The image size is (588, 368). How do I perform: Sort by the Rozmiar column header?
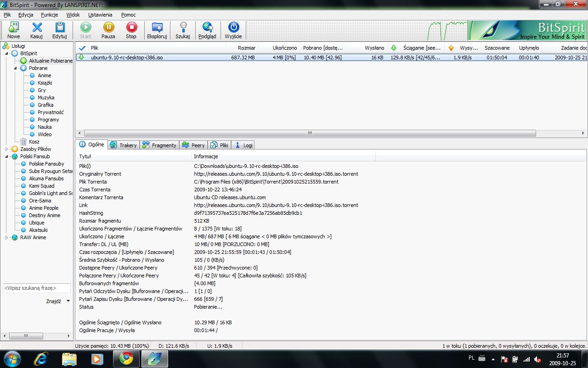[x=242, y=47]
